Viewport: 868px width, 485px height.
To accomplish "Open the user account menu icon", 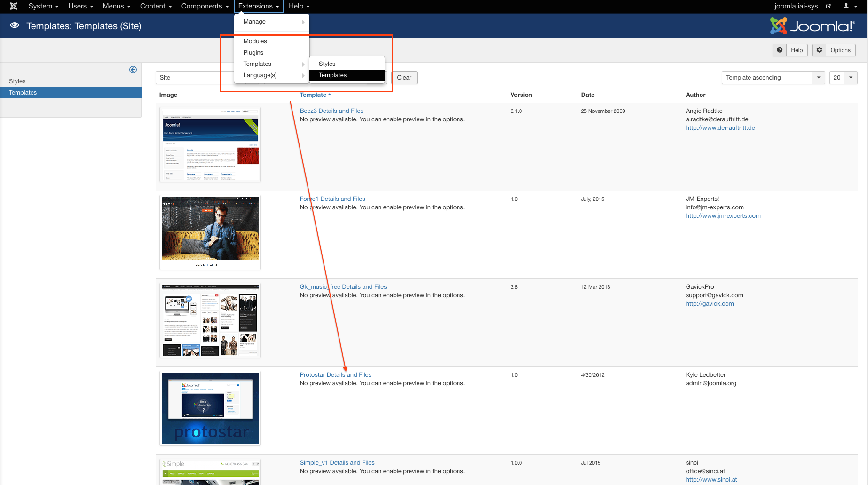I will (849, 6).
